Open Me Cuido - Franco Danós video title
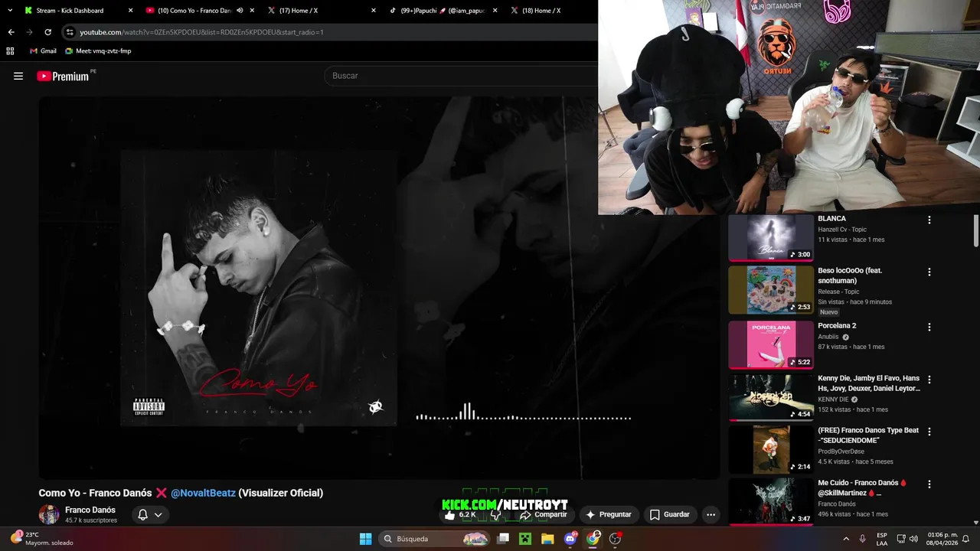The image size is (980, 551). pos(862,488)
